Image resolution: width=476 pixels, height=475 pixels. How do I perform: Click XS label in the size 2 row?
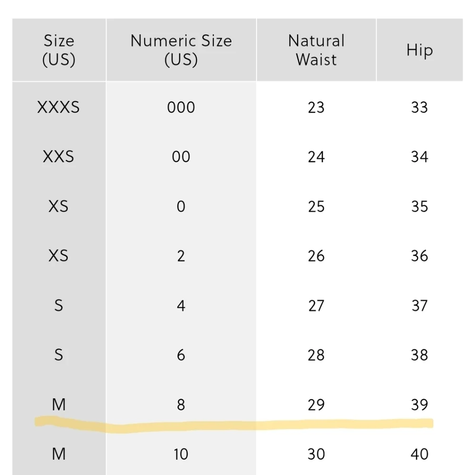tap(59, 256)
